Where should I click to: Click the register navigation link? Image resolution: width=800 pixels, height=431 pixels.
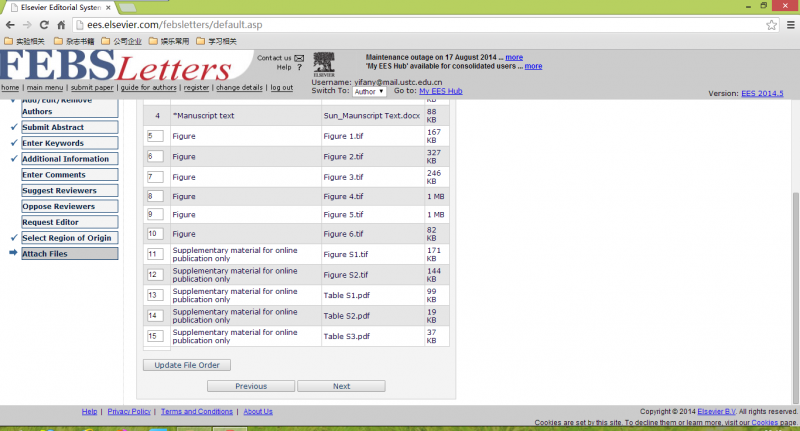pos(196,88)
